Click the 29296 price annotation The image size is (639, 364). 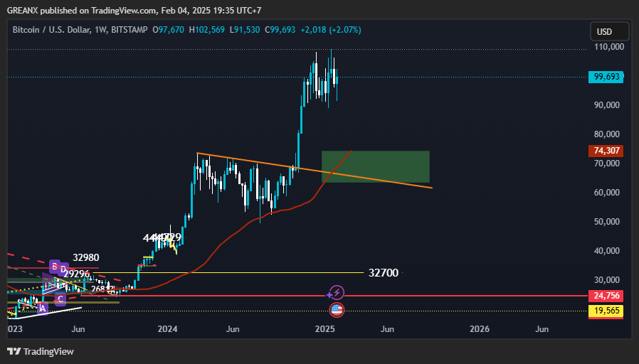77,274
